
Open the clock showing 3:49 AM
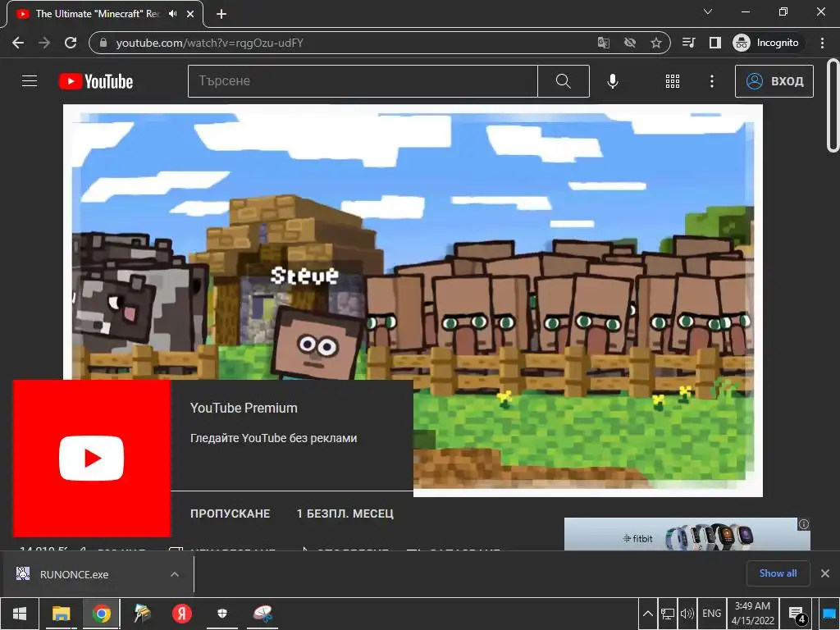753,614
